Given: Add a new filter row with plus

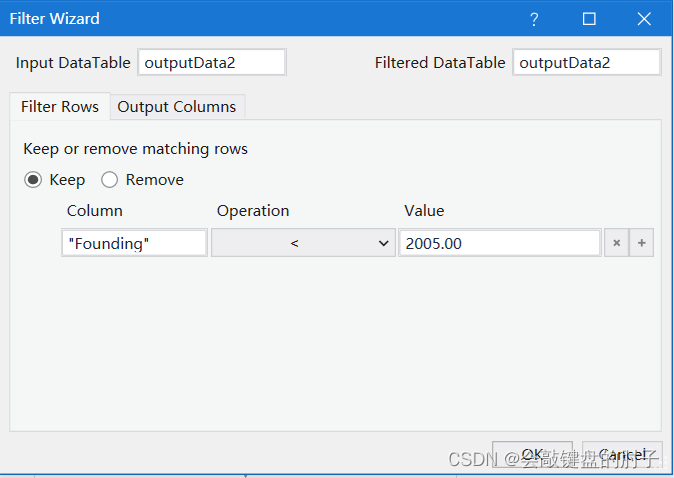Looking at the screenshot, I should tap(641, 243).
